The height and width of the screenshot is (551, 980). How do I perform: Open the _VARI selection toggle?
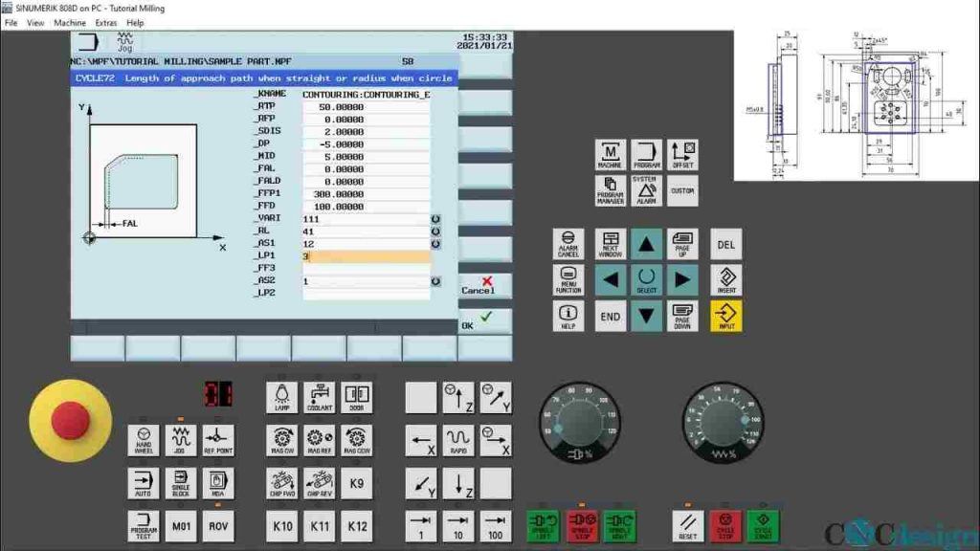(435, 219)
